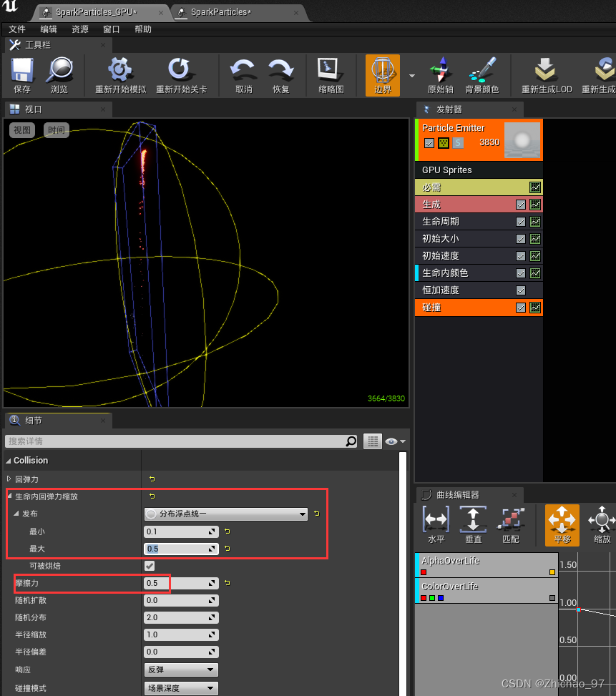Collapse the 发布 distribution row
The height and width of the screenshot is (696, 616).
[16, 514]
